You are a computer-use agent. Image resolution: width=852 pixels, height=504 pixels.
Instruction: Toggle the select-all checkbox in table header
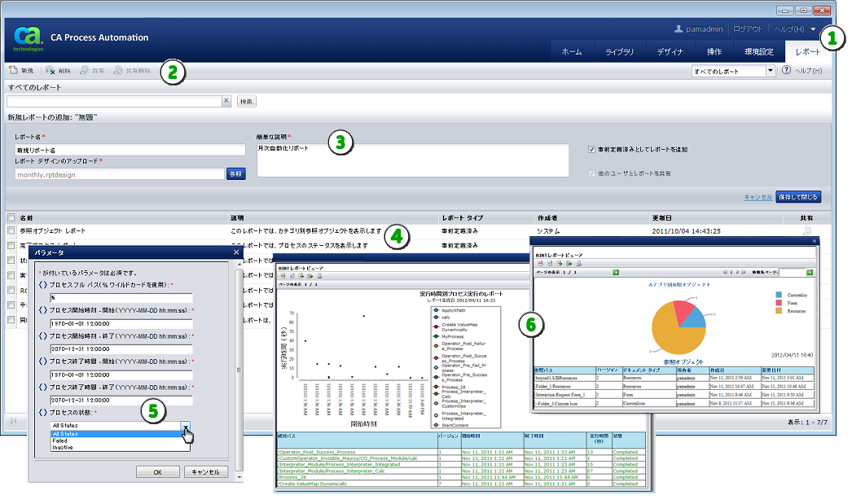click(x=11, y=218)
